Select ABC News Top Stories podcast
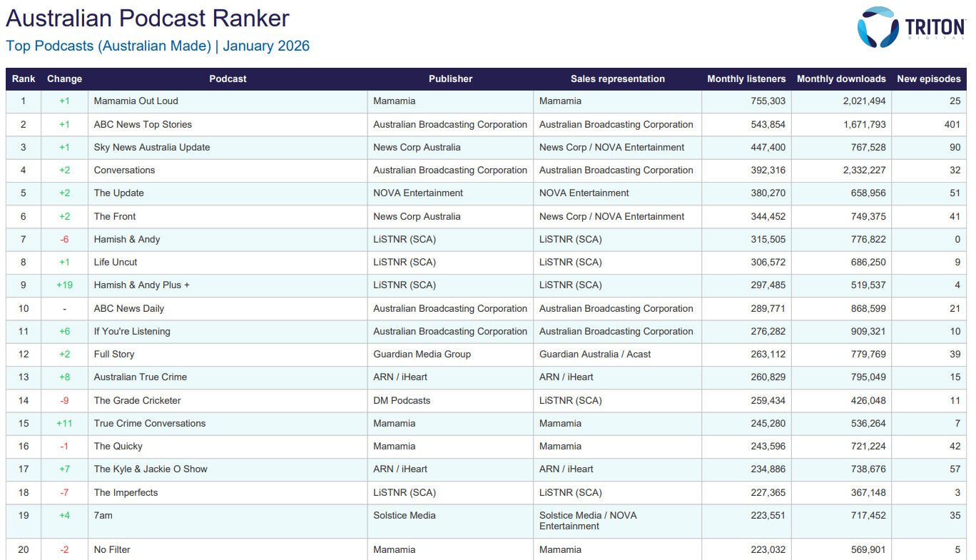 (143, 124)
